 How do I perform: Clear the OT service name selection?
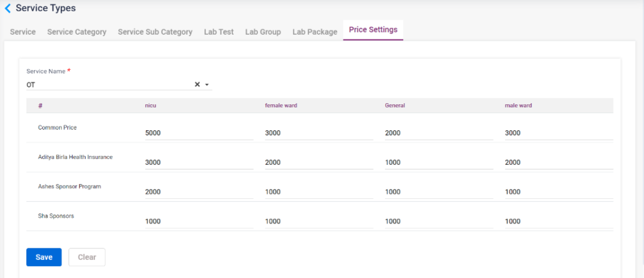pyautogui.click(x=196, y=84)
